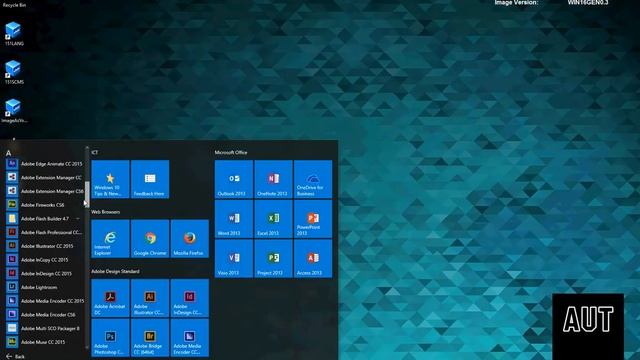Screen dimensions: 640x360
Task: Click the letter A group header
Action: 9,153
